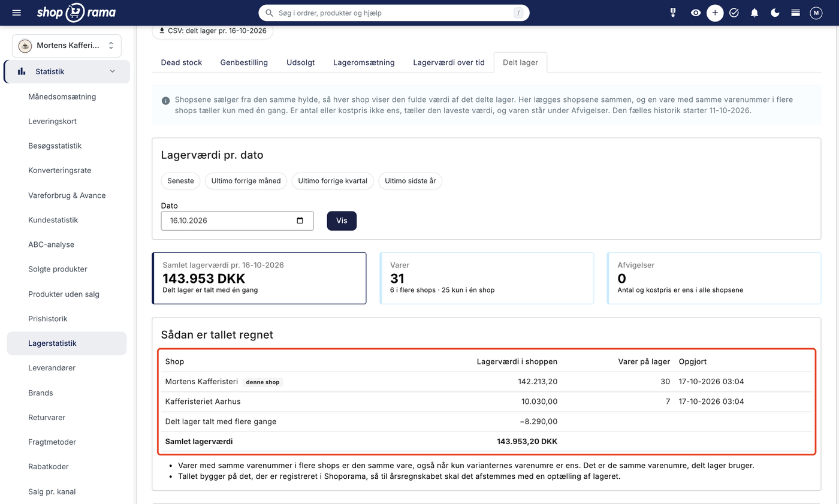The height and width of the screenshot is (504, 839).
Task: Click the Shoporama logo
Action: point(76,13)
